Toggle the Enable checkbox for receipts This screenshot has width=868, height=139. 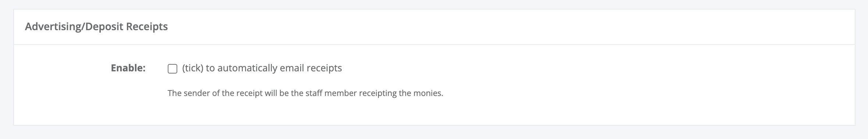pos(172,69)
